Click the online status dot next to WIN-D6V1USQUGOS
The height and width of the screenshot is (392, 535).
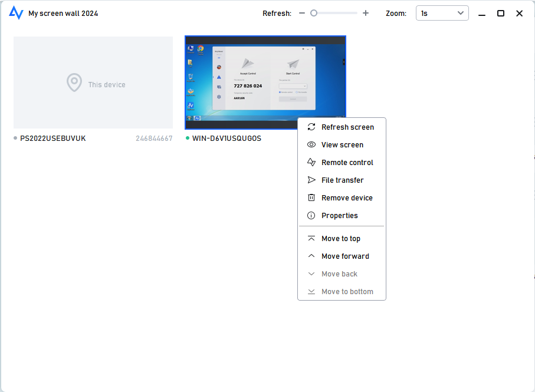click(x=187, y=138)
